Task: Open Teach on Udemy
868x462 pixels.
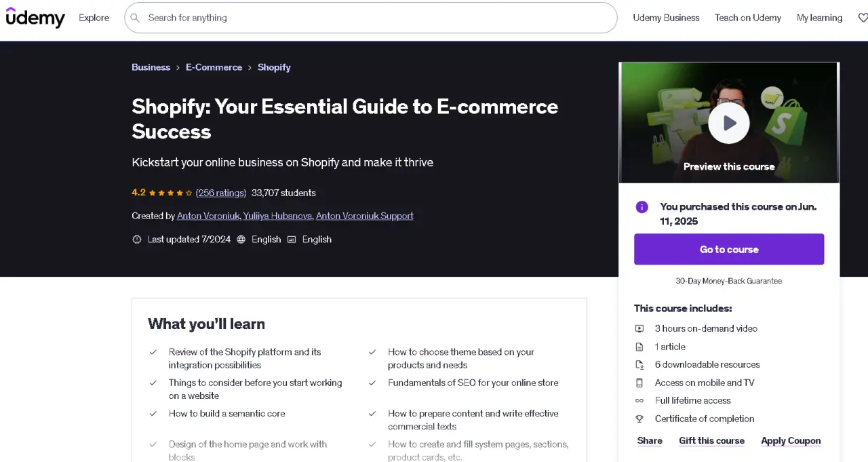Action: coord(748,18)
